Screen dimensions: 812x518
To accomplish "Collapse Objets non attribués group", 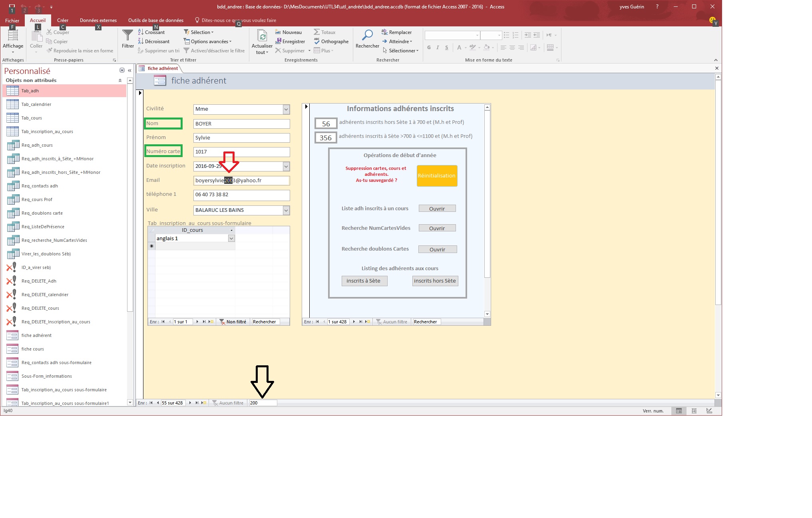I will [x=120, y=80].
